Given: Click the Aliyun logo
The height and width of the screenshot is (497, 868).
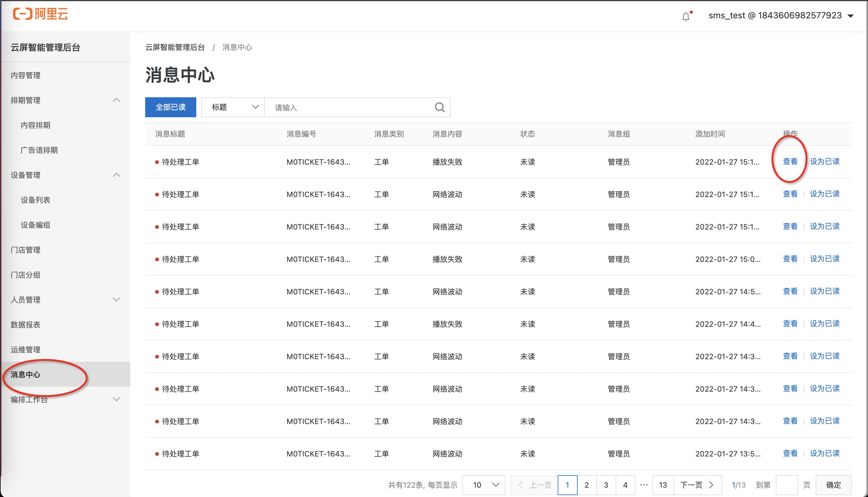Looking at the screenshot, I should point(40,14).
